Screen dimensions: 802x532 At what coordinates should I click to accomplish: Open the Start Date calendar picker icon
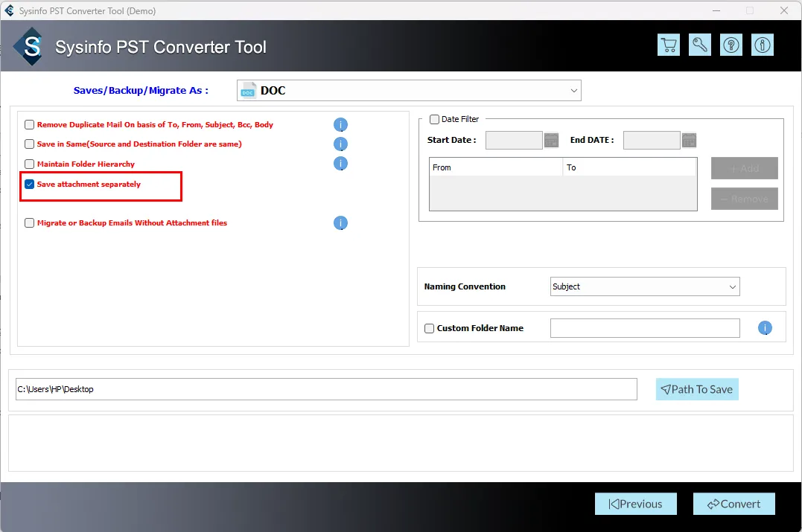551,140
